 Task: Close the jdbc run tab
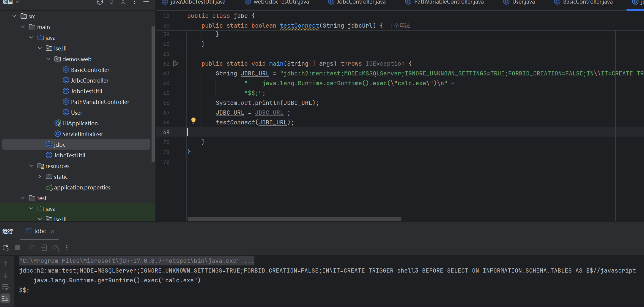tap(53, 231)
